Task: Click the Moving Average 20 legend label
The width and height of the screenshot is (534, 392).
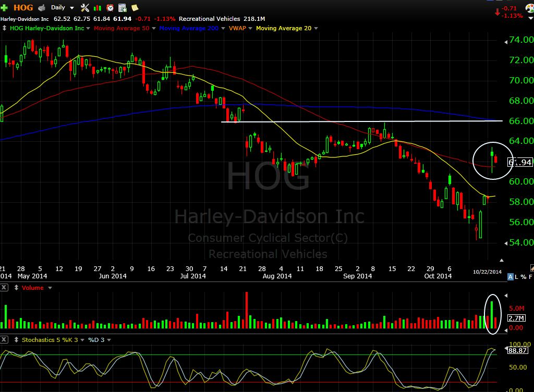Action: coord(284,28)
